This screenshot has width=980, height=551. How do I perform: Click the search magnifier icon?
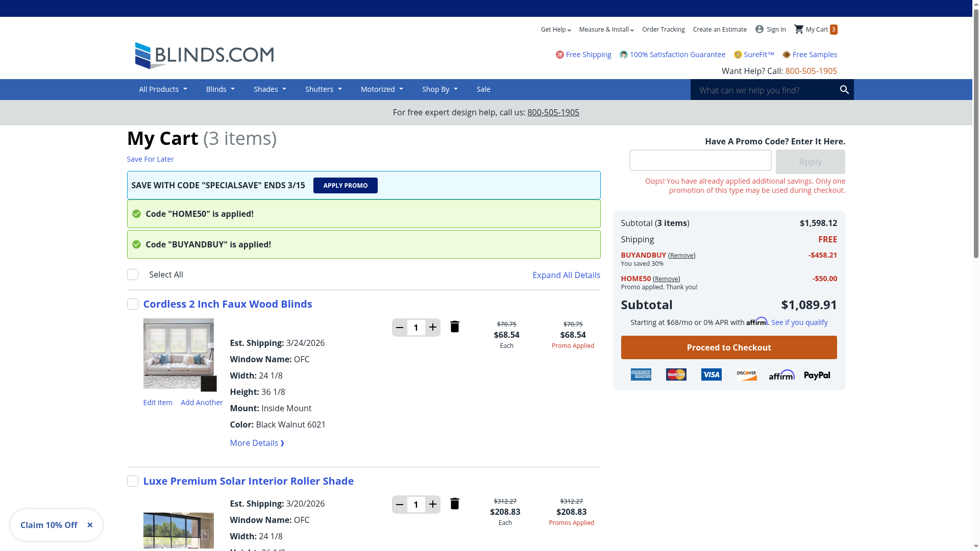pyautogui.click(x=844, y=90)
